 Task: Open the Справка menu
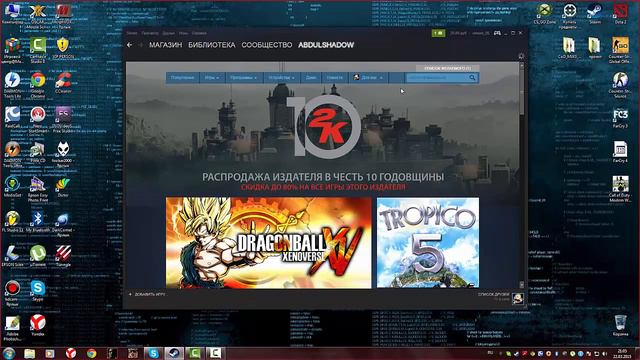coord(199,33)
